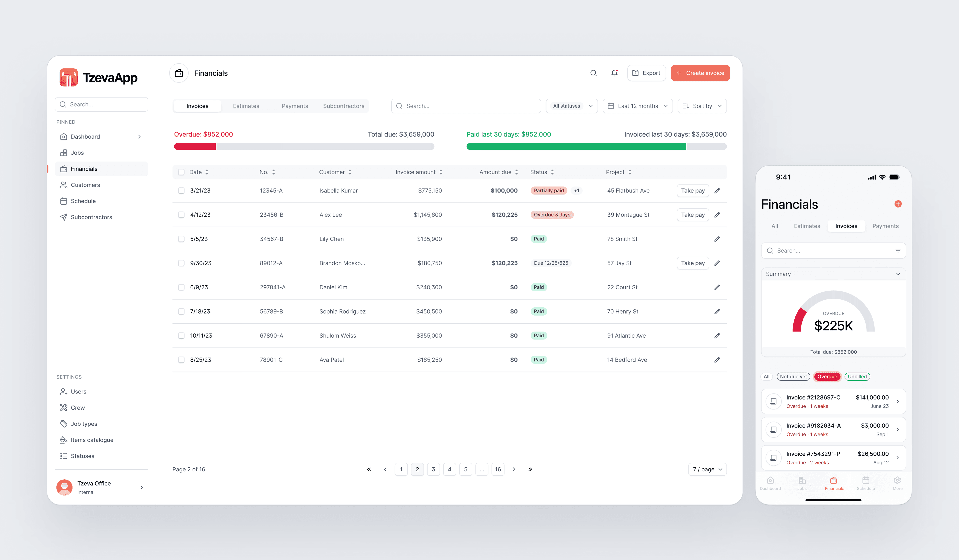Toggle the select-all invoices checkbox

click(x=181, y=172)
